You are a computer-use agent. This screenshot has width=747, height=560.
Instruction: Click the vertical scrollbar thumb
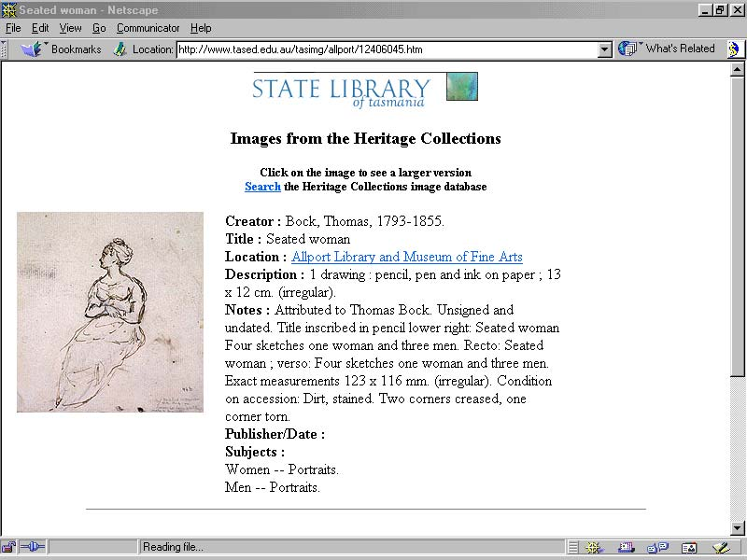(737, 226)
